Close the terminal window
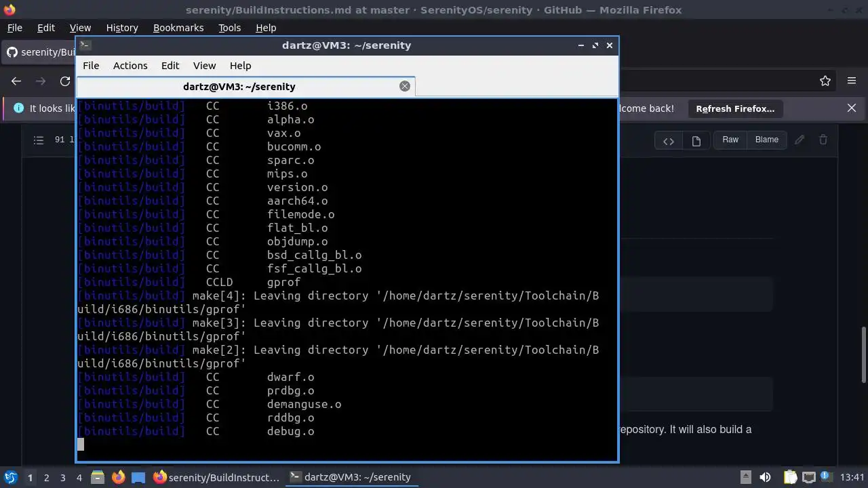868x488 pixels. click(x=610, y=45)
